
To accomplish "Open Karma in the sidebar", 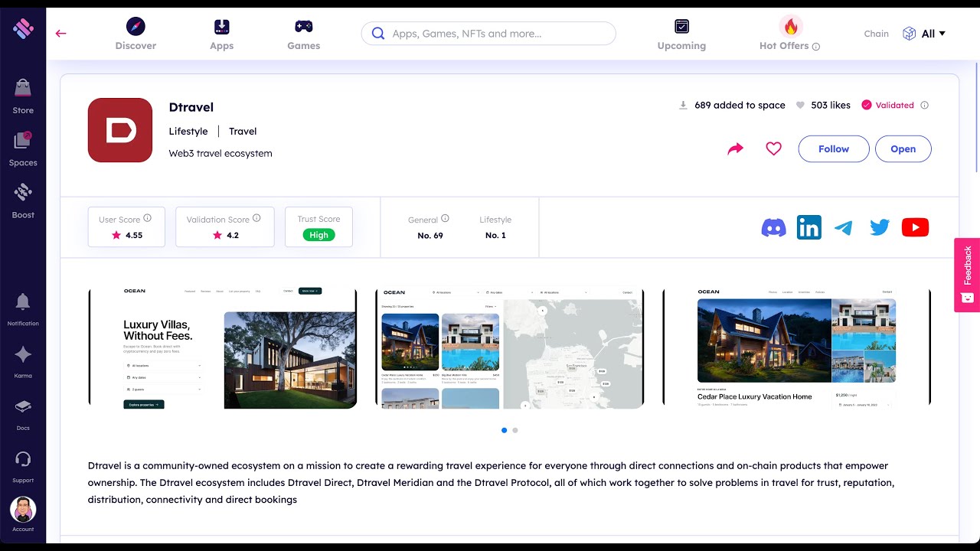I will pyautogui.click(x=23, y=362).
